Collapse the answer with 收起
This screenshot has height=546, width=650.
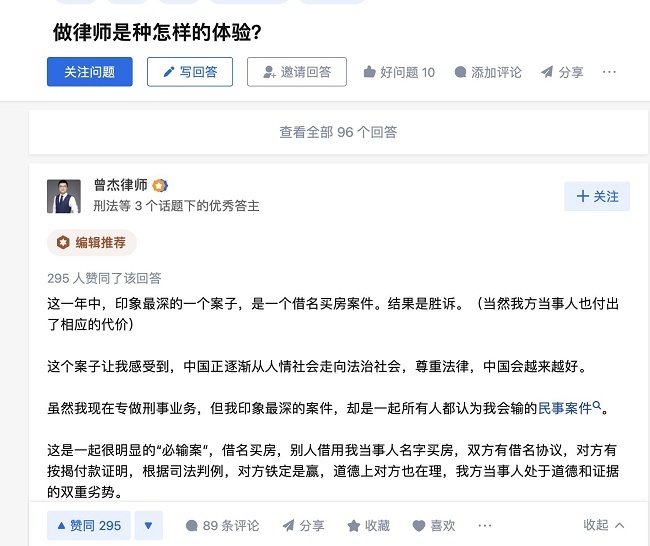pyautogui.click(x=604, y=525)
